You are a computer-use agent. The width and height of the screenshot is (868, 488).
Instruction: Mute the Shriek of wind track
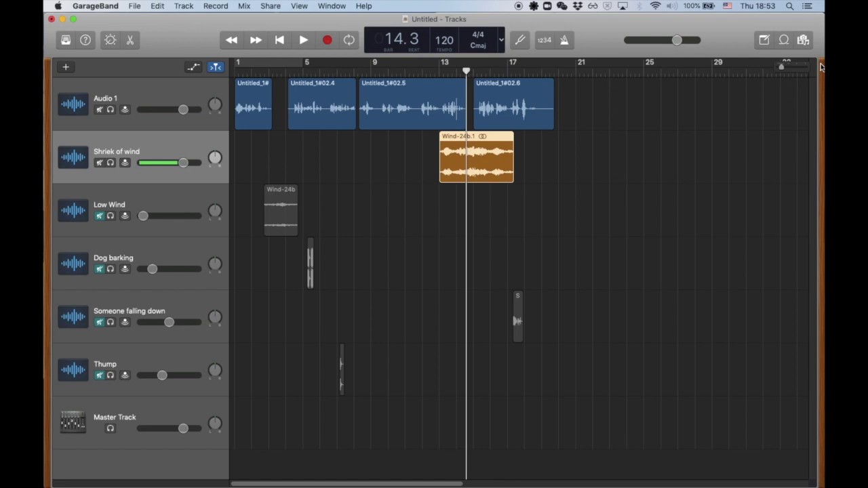(x=99, y=163)
